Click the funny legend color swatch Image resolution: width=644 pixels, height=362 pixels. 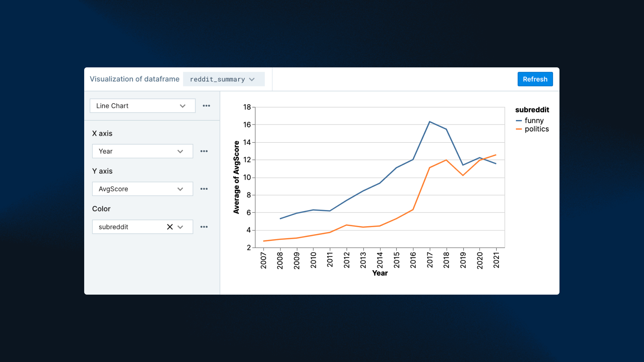(519, 121)
